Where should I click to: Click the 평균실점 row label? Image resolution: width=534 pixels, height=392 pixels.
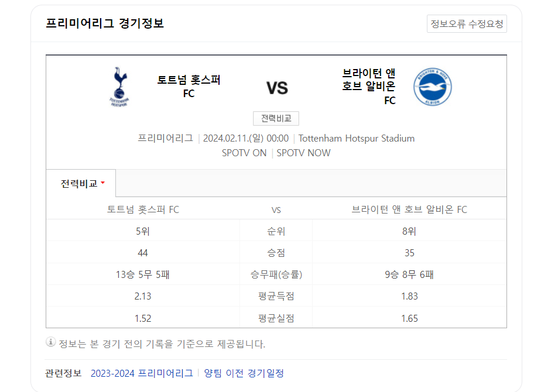tap(276, 318)
